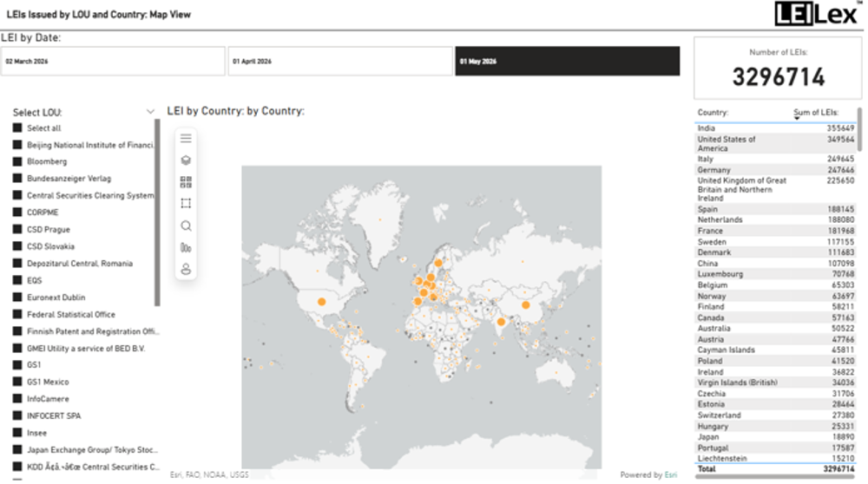This screenshot has height=484, width=868.
Task: Toggle the Select all checkbox
Action: (x=17, y=128)
